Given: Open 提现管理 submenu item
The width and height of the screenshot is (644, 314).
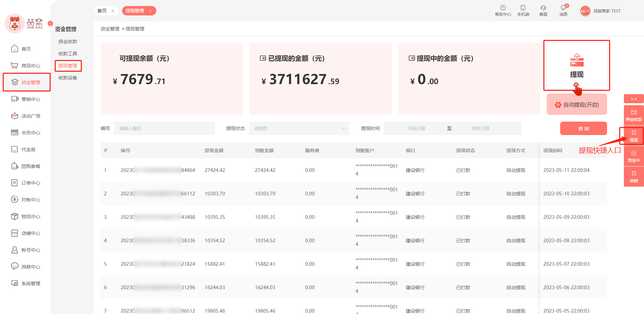Looking at the screenshot, I should coord(68,66).
